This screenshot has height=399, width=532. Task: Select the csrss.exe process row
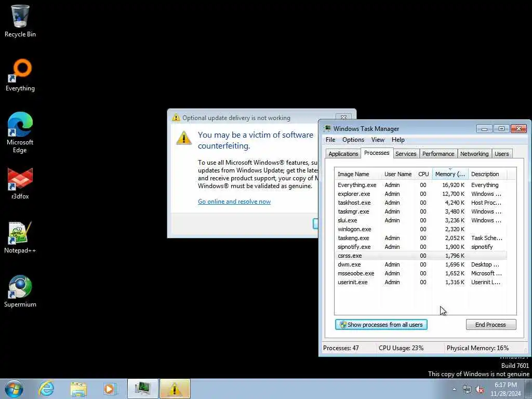[421, 256]
